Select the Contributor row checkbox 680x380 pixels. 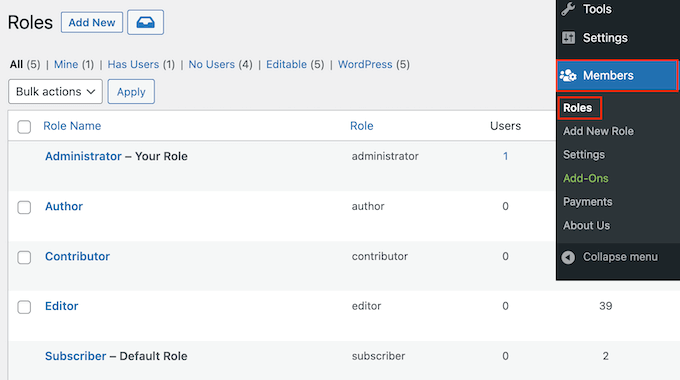(24, 257)
